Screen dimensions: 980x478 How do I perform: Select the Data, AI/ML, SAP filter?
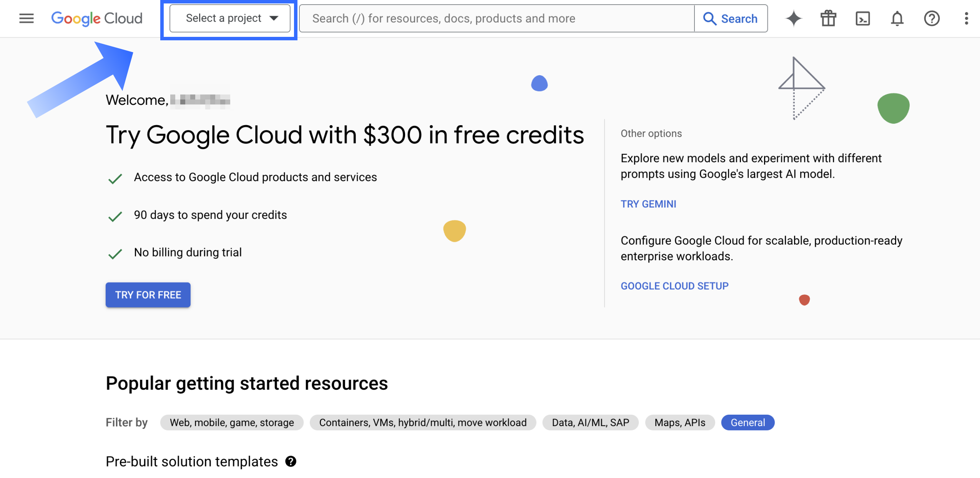[x=590, y=422]
